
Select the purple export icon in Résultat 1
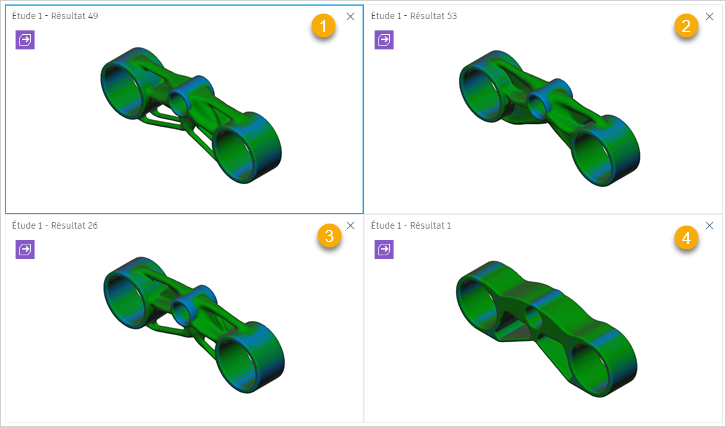[x=384, y=250]
